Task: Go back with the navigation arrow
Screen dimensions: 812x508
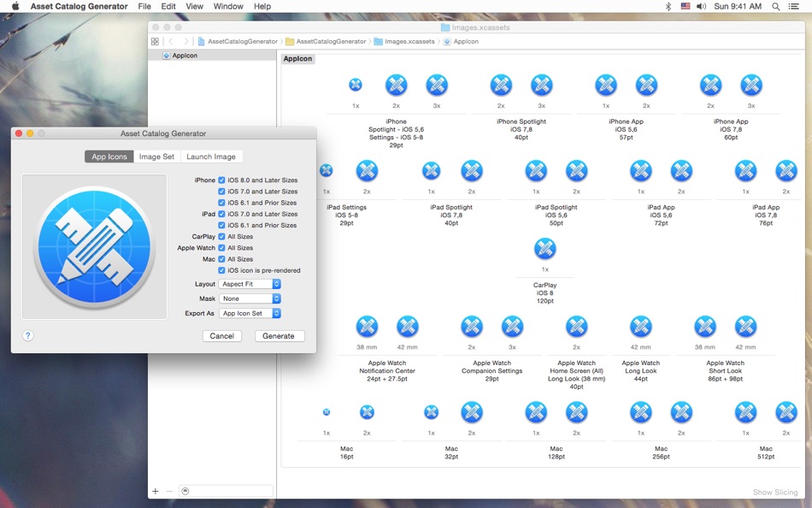Action: pos(171,41)
